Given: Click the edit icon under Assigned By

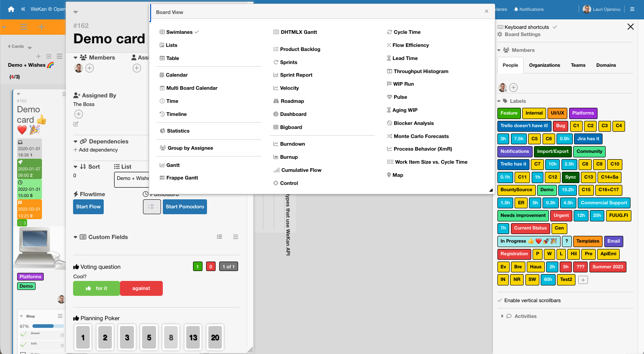Looking at the screenshot, I should pos(76,124).
